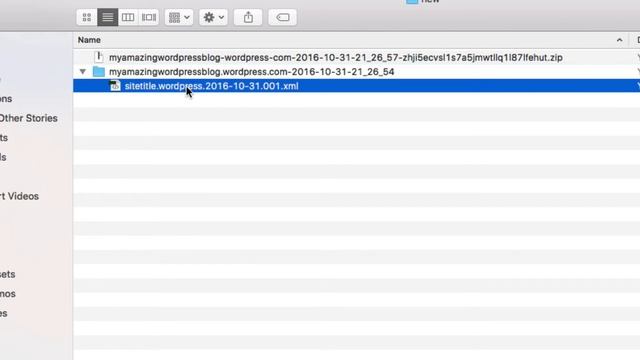Click the blue folder icon
This screenshot has width=640, height=360.
[x=99, y=72]
